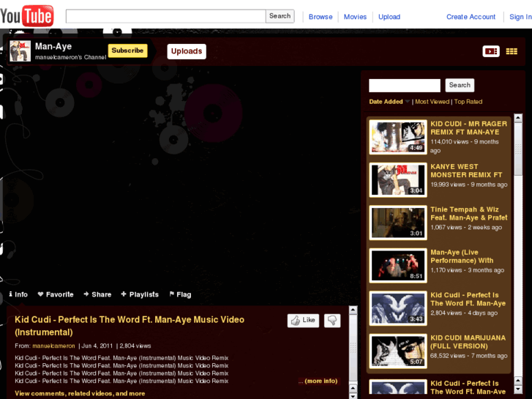
Task: Click the video list scrollbar thumb
Action: (x=518, y=149)
